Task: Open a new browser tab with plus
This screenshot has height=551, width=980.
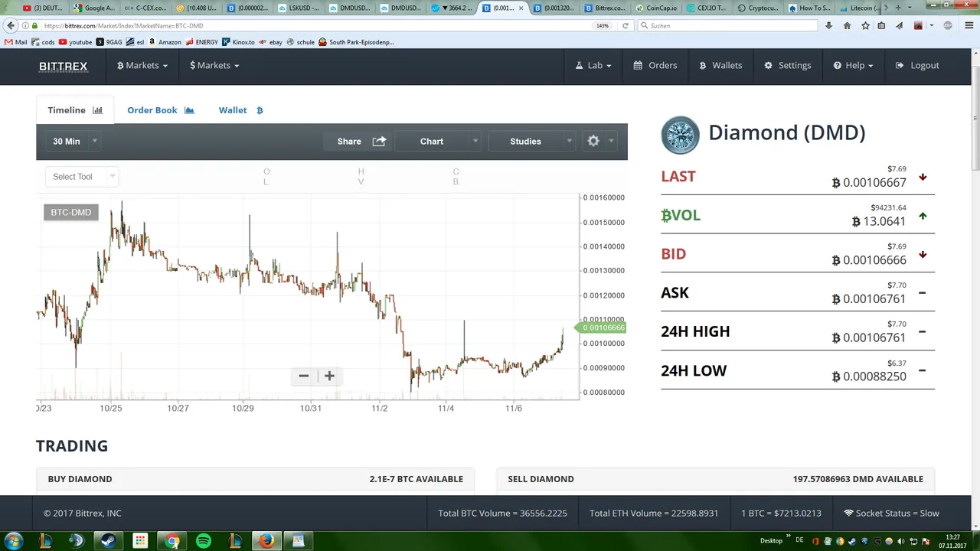Action: (x=897, y=8)
